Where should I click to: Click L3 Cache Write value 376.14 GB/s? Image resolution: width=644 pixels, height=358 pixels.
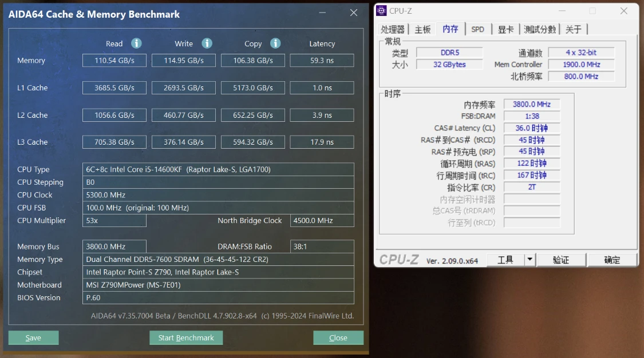[184, 142]
